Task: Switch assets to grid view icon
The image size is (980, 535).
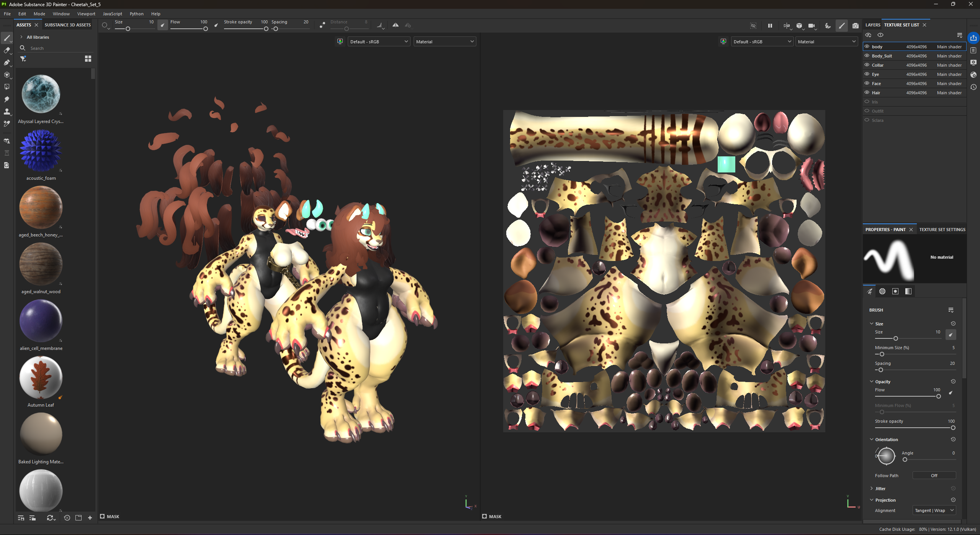Action: (x=88, y=59)
